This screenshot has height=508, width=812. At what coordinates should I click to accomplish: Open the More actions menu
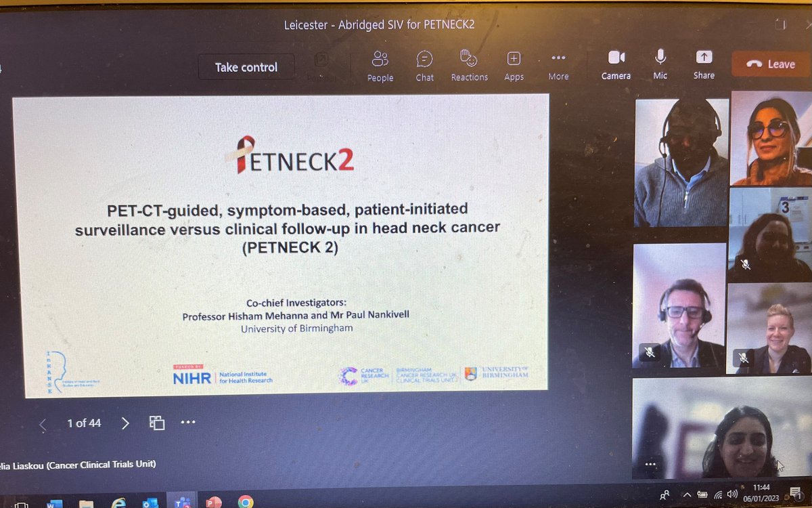pos(558,64)
